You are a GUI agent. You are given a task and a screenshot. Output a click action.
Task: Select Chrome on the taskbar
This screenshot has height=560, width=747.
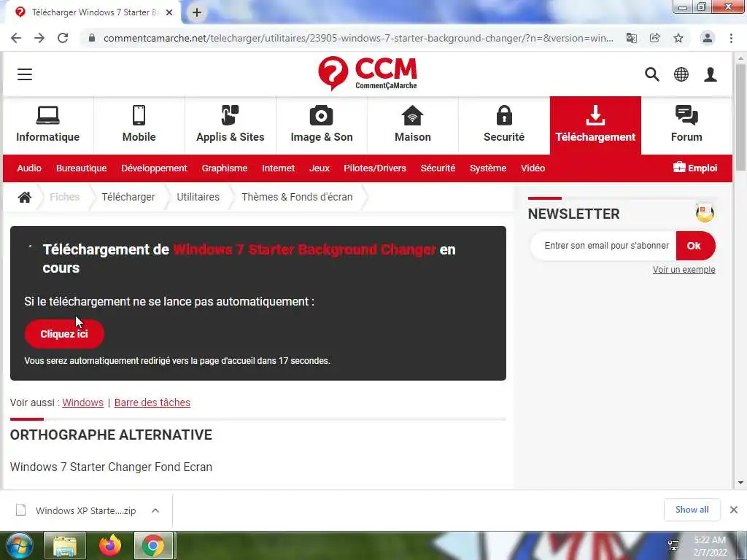(x=153, y=545)
